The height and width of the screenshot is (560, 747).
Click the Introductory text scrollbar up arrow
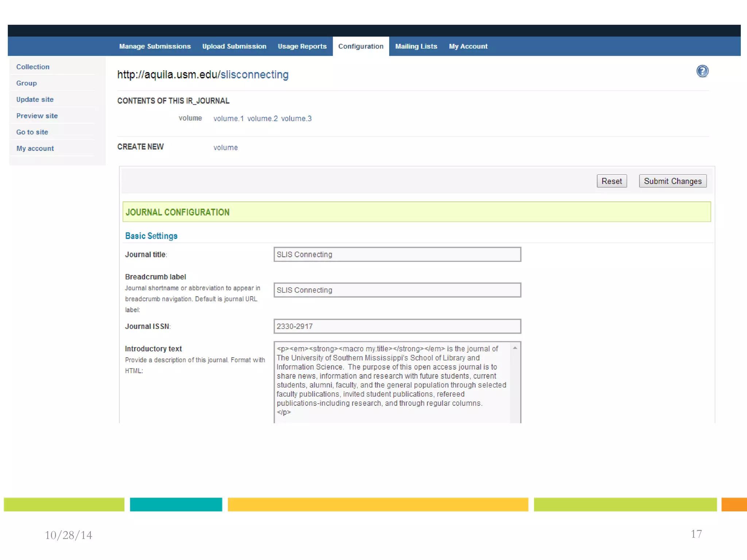[x=515, y=348]
